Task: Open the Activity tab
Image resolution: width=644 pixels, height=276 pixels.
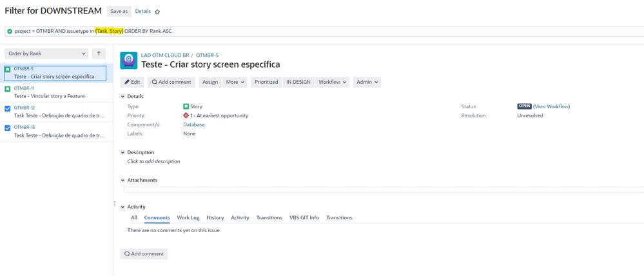Action: (240, 218)
